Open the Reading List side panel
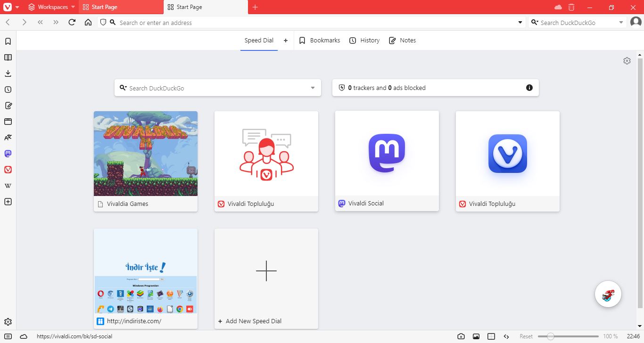 click(8, 57)
